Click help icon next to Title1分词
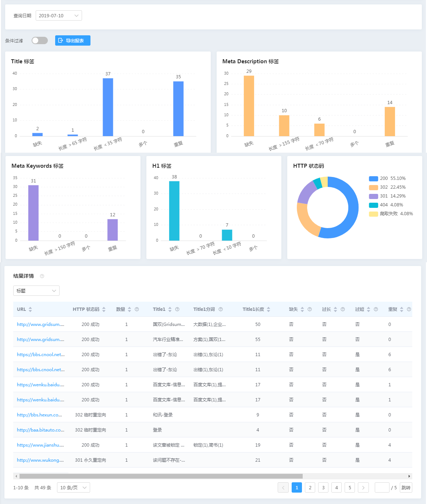The height and width of the screenshot is (504, 427). 221,309
